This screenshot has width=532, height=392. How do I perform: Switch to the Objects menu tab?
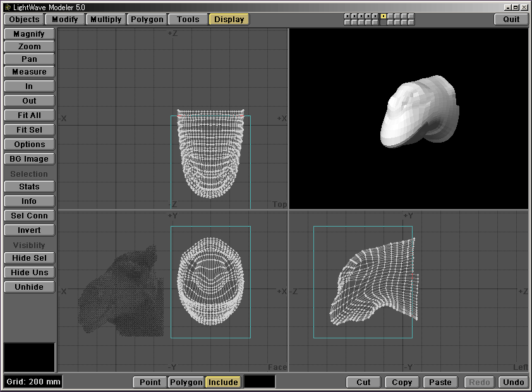click(24, 20)
